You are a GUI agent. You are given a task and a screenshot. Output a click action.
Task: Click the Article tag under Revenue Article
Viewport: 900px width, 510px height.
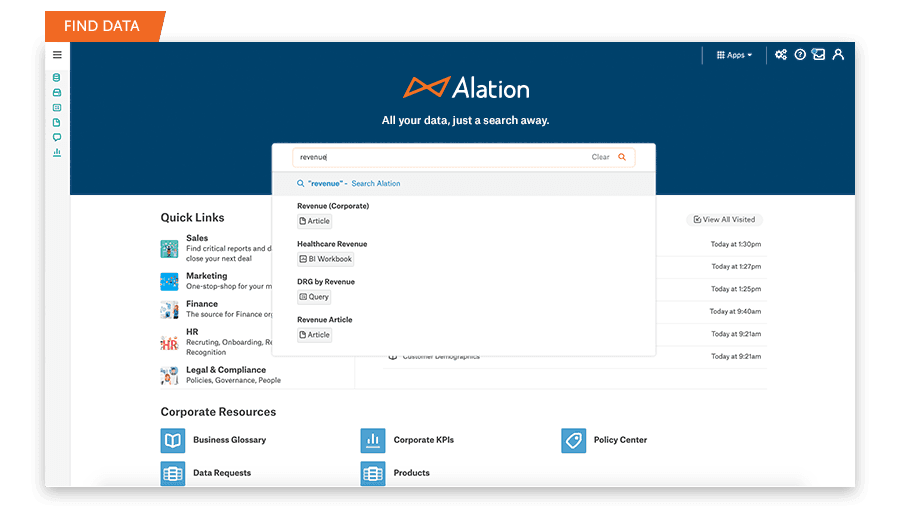pos(315,334)
